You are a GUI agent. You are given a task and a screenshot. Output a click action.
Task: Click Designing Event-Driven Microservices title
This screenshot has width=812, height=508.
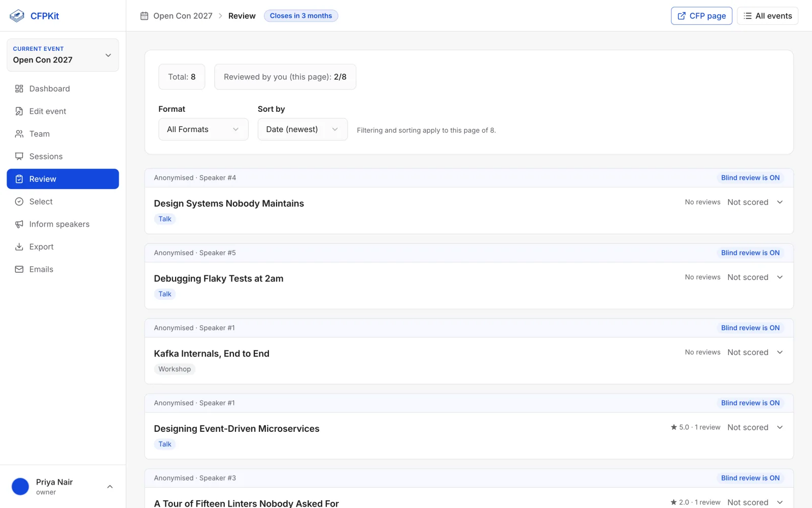(x=236, y=429)
